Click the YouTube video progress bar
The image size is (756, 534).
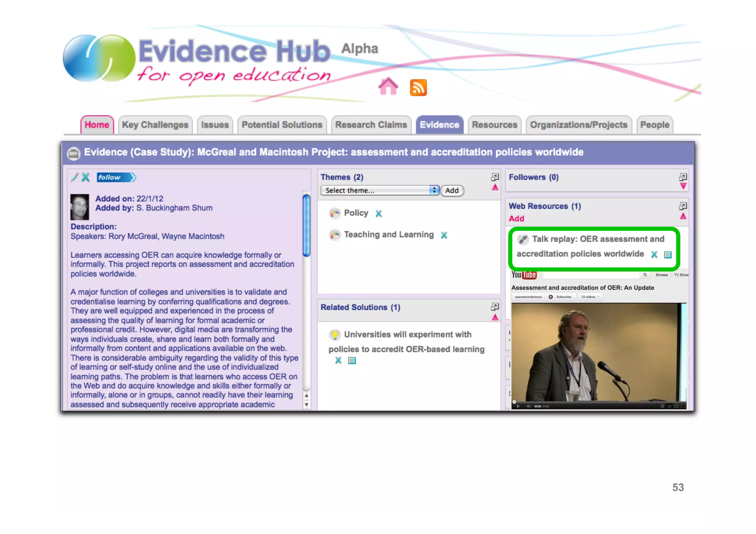pos(598,402)
